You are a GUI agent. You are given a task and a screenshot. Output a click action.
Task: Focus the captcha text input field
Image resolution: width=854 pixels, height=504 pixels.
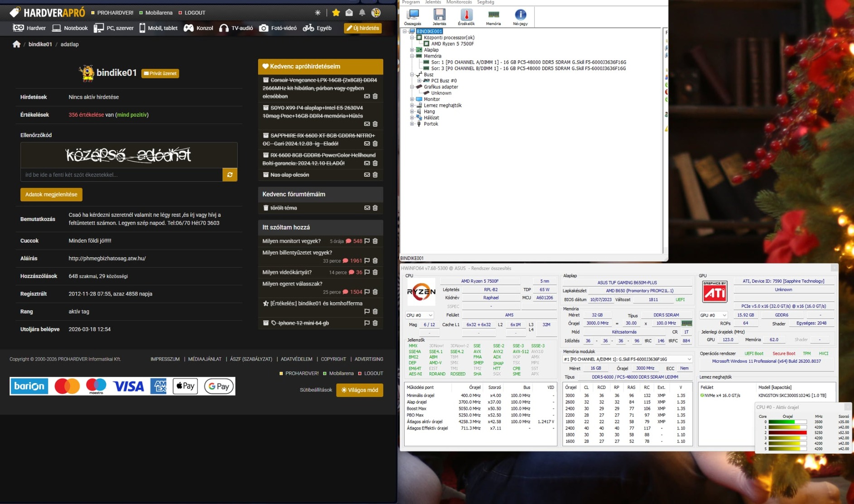pos(121,175)
